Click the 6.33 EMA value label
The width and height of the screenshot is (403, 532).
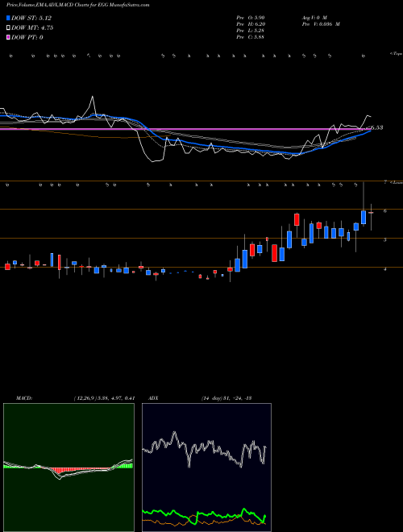377,127
